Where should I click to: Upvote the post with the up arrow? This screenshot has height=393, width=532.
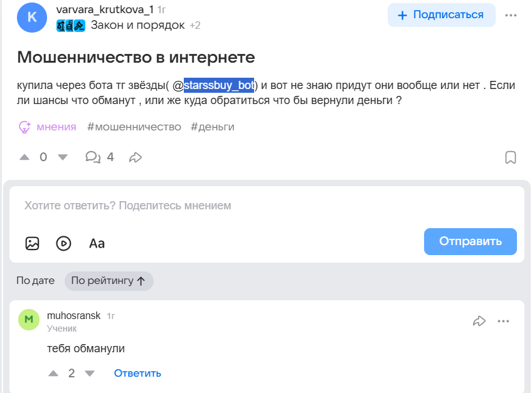point(24,157)
